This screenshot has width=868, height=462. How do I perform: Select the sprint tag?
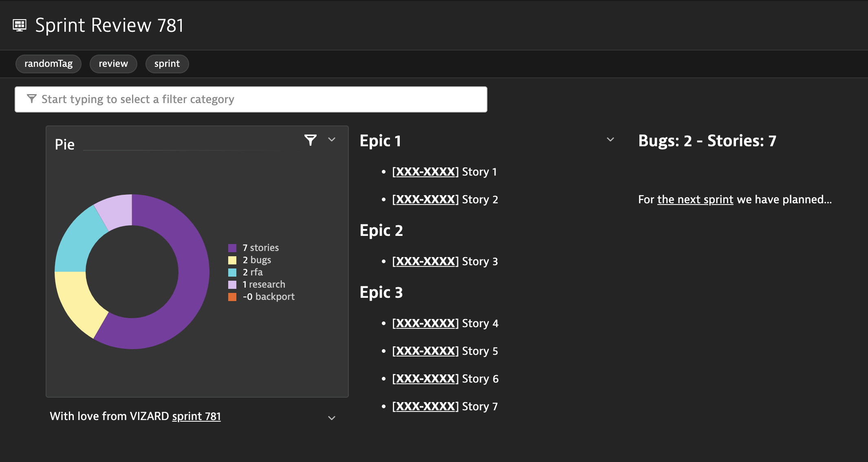[x=167, y=64]
